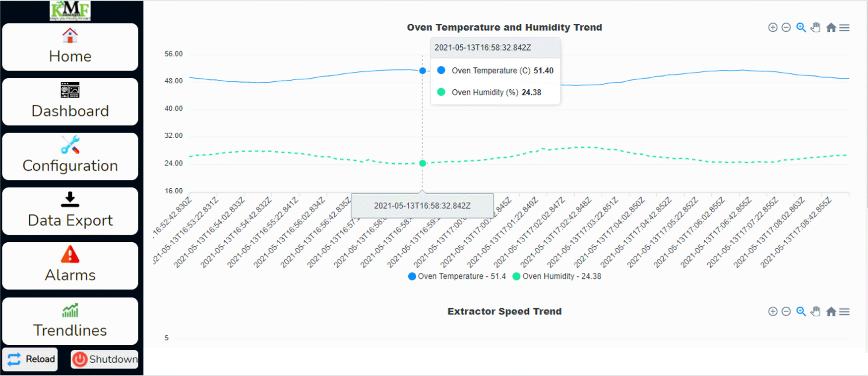Image resolution: width=868 pixels, height=376 pixels.
Task: Reset zoom on Extractor Speed chart
Action: pos(831,312)
